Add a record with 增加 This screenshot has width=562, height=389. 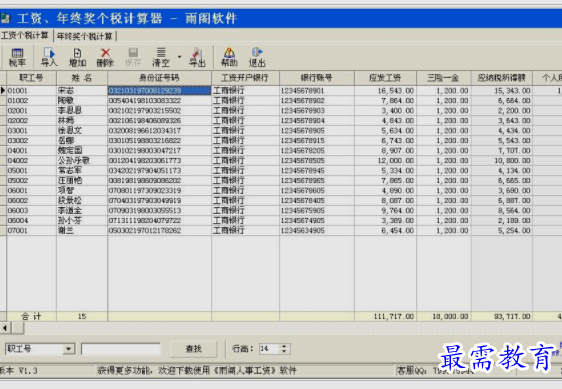77,57
